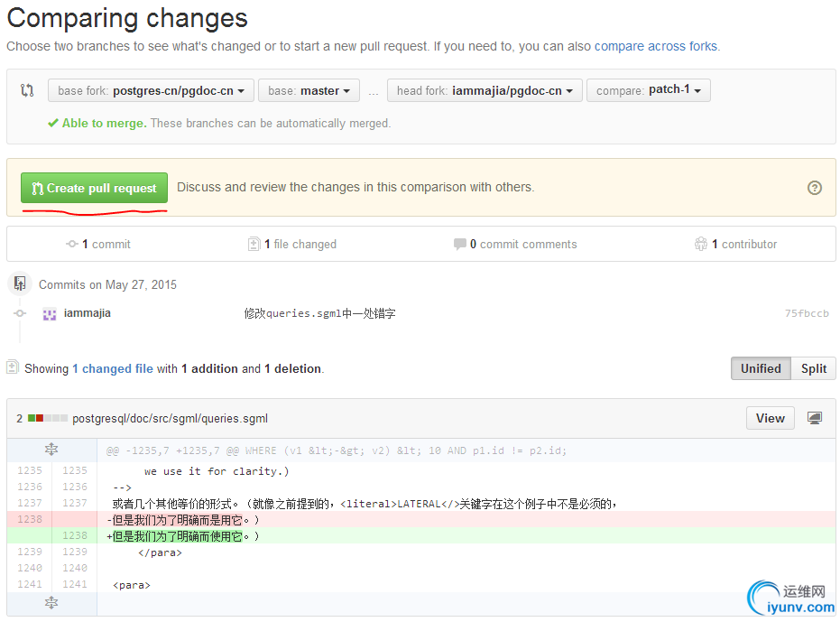Expand hidden lines above line 1235
Screen dimensions: 840x622
point(51,450)
